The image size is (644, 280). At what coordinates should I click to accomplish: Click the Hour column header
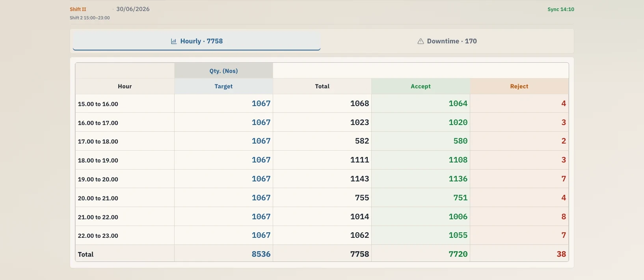click(125, 86)
